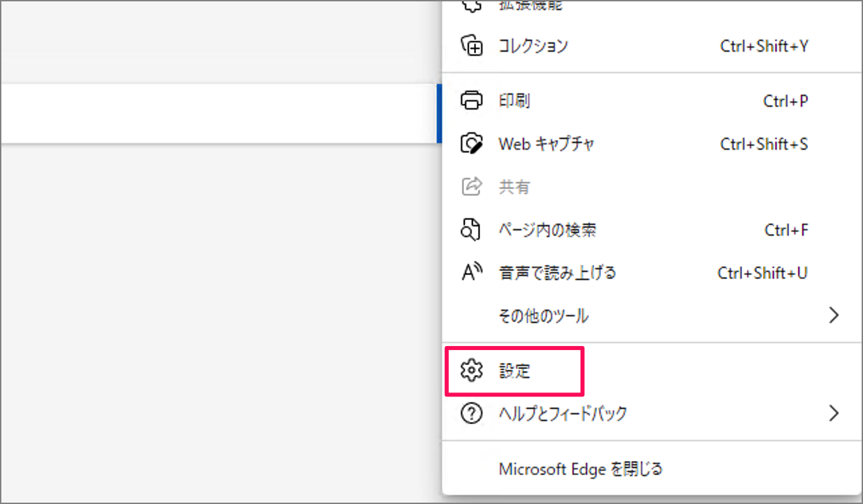Click the page search icon for ページ内の検索
This screenshot has width=863, height=504.
point(471,230)
